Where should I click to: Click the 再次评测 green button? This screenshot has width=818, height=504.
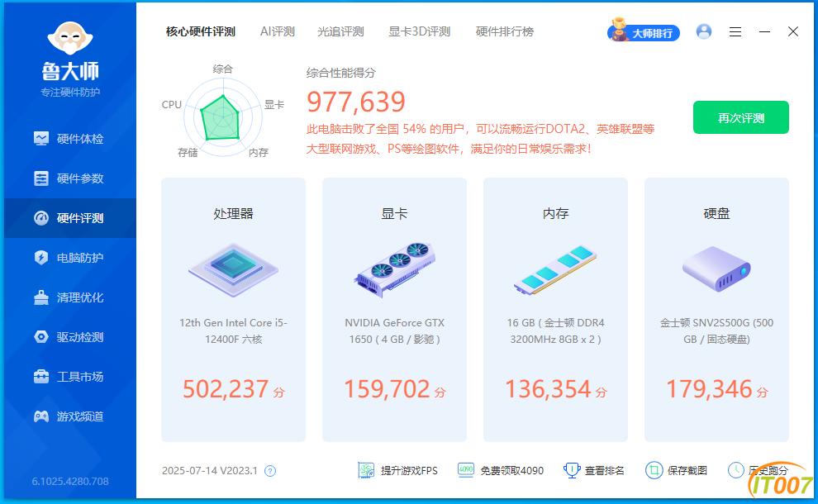click(x=741, y=117)
